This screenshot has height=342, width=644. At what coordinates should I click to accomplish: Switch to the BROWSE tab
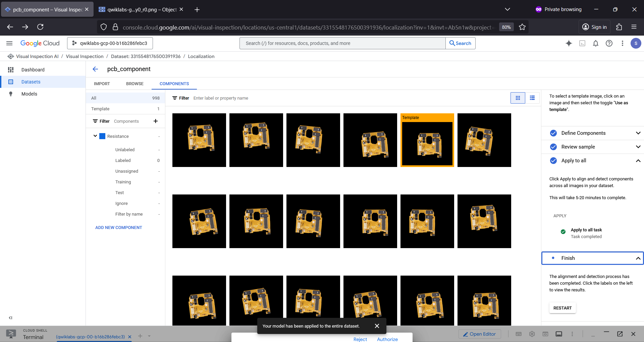[x=135, y=84]
